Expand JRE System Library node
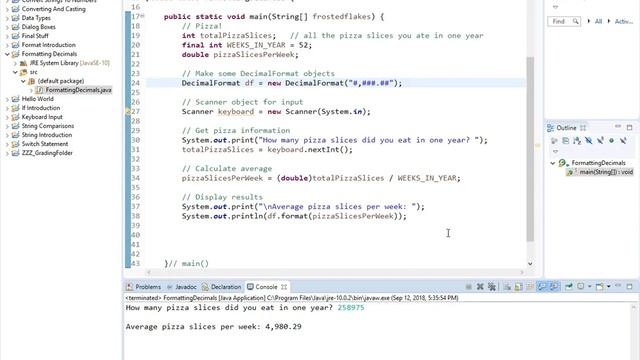This screenshot has height=360, width=640. [15, 63]
